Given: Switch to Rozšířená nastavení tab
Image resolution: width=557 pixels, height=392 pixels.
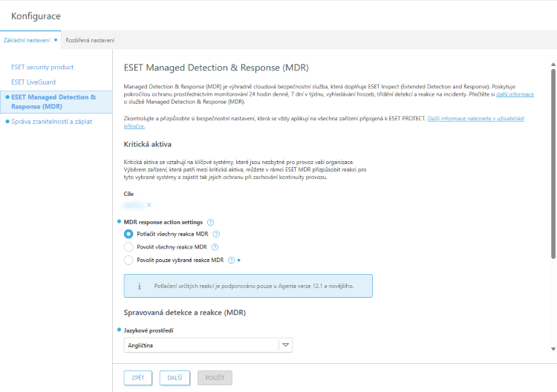Looking at the screenshot, I should click(90, 39).
